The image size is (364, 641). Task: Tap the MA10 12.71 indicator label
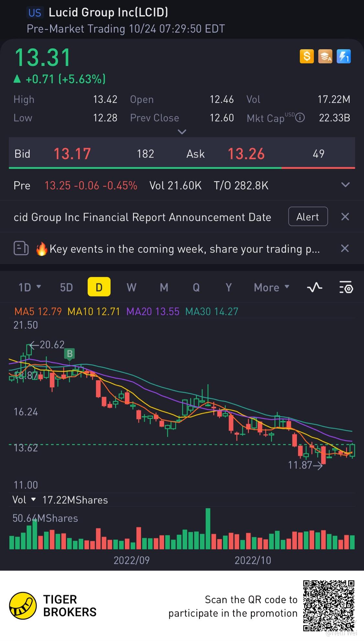tap(94, 312)
